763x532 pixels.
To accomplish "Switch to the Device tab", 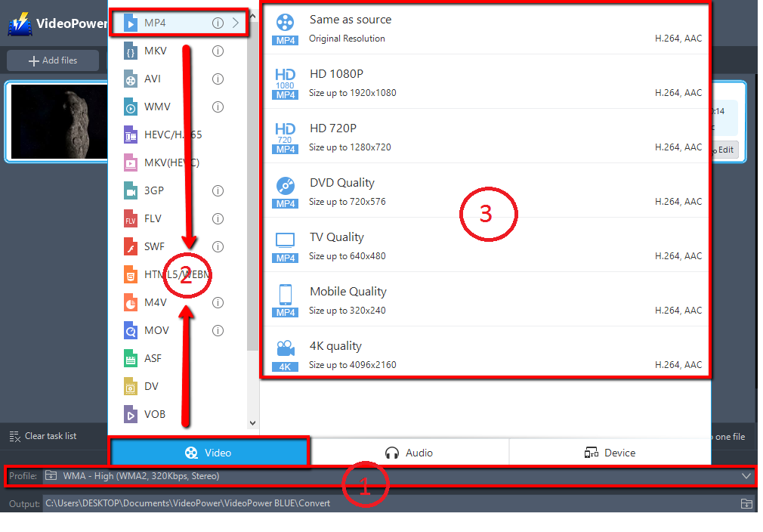I will tap(610, 453).
